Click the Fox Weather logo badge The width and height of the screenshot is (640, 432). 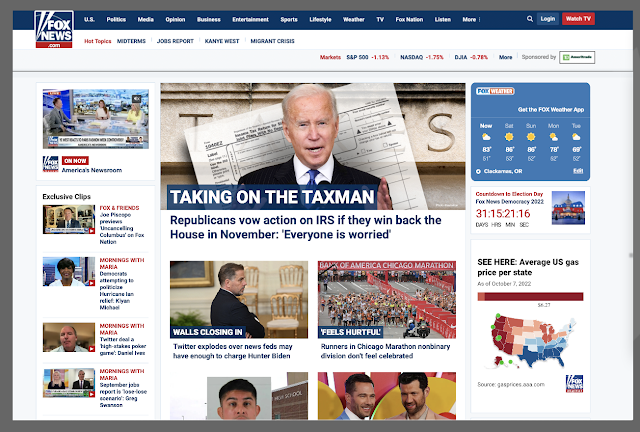[x=495, y=91]
